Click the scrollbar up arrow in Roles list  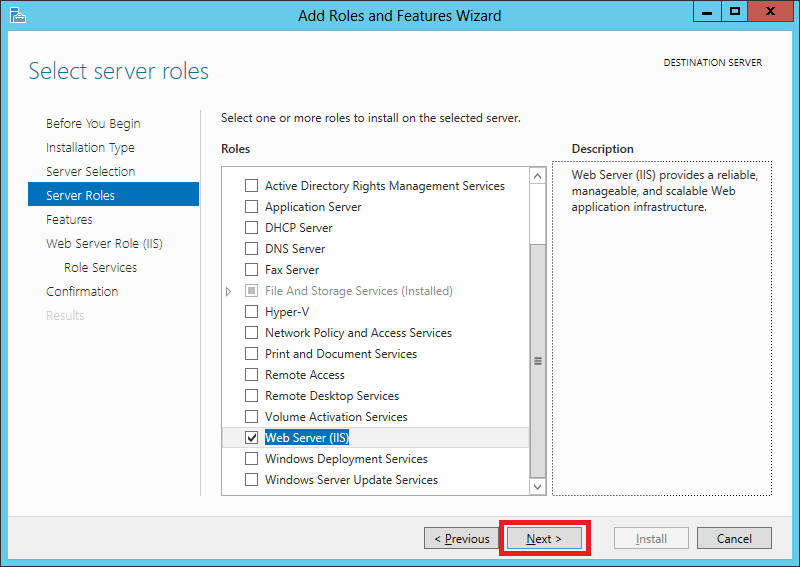tap(537, 177)
